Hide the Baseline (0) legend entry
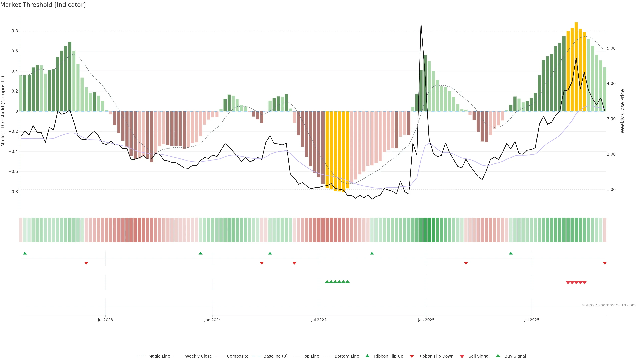 pos(276,356)
